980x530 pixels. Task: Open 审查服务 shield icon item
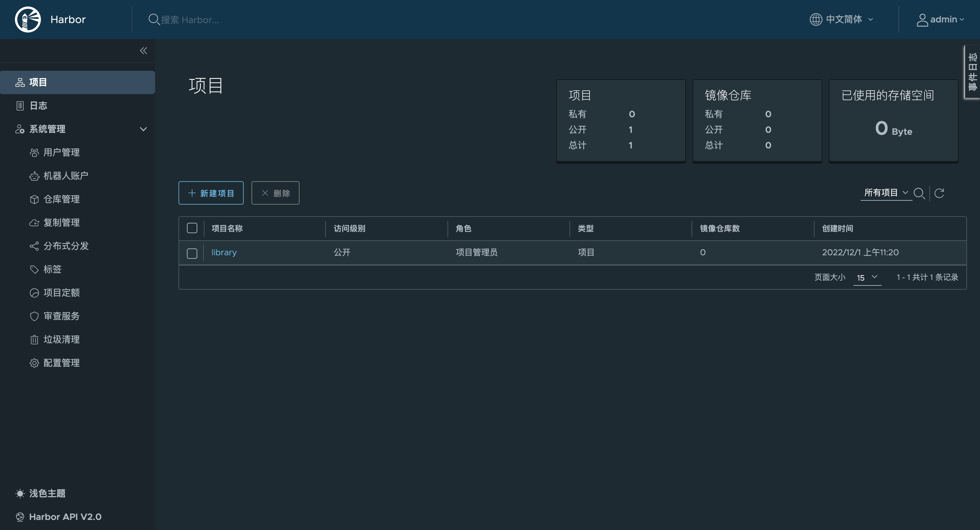(61, 316)
